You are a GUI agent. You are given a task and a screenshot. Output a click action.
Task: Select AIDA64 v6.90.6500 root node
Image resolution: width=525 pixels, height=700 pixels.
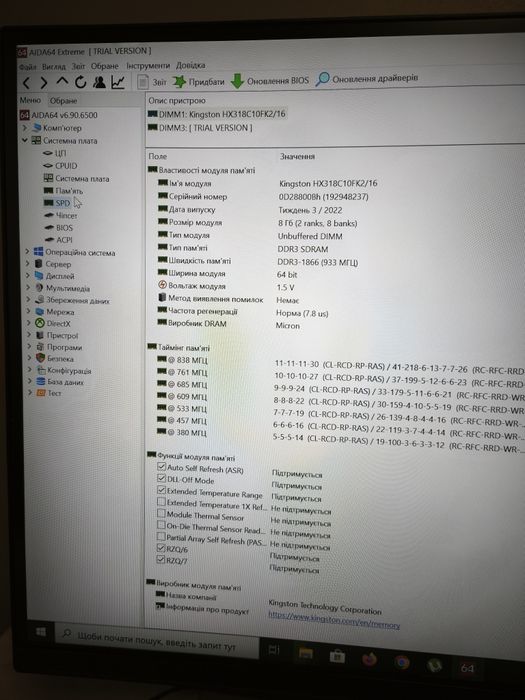(58, 115)
